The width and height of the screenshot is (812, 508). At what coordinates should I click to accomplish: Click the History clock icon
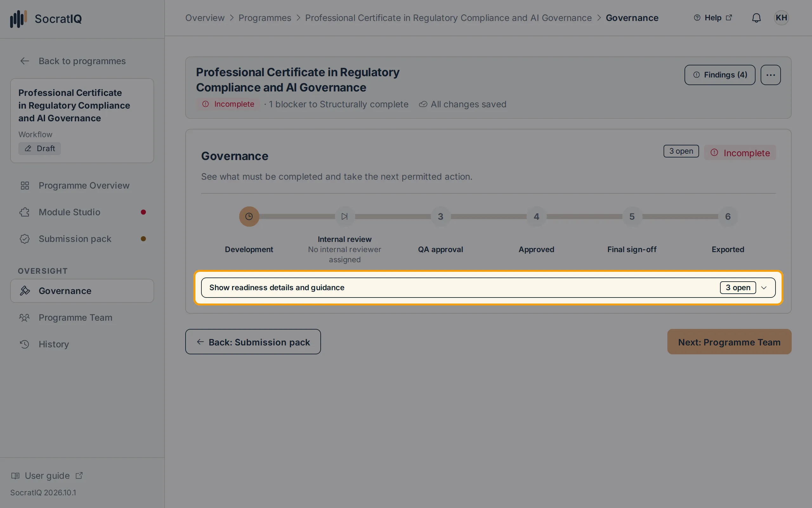pyautogui.click(x=25, y=344)
